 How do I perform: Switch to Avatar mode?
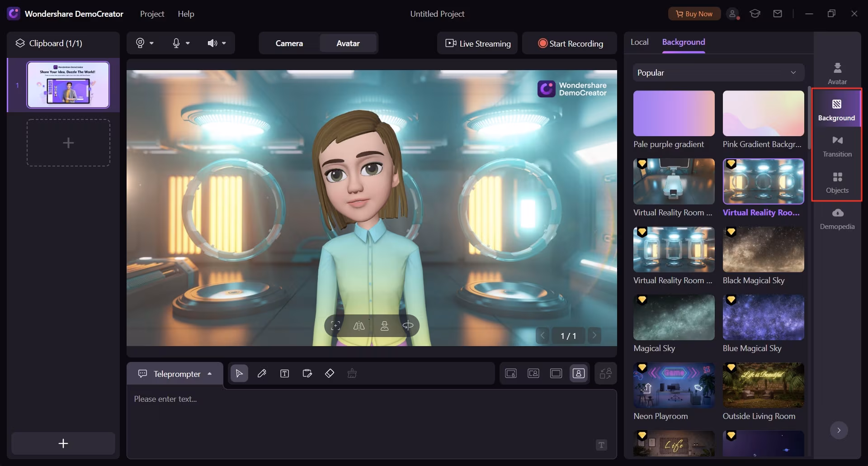click(x=348, y=43)
